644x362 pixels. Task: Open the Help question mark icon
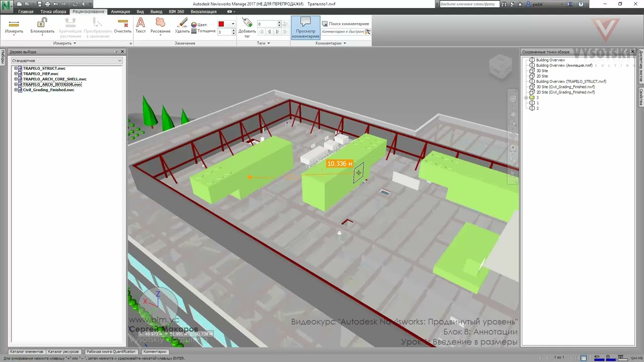(581, 4)
